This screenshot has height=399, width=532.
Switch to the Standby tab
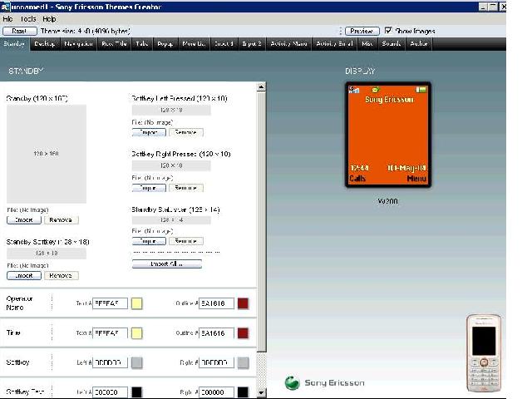(15, 44)
